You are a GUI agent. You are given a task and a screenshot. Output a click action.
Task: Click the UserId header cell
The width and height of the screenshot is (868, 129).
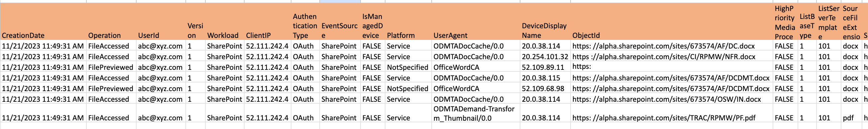click(x=161, y=22)
